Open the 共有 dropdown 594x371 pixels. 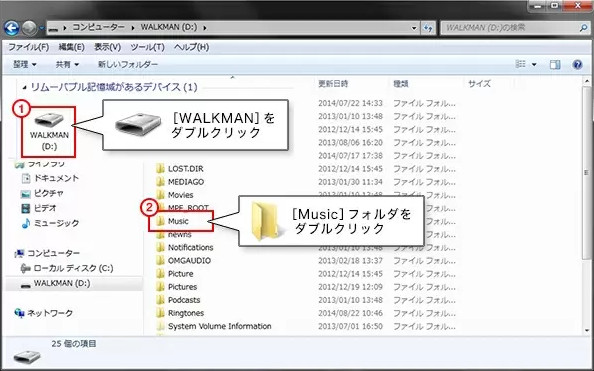67,64
